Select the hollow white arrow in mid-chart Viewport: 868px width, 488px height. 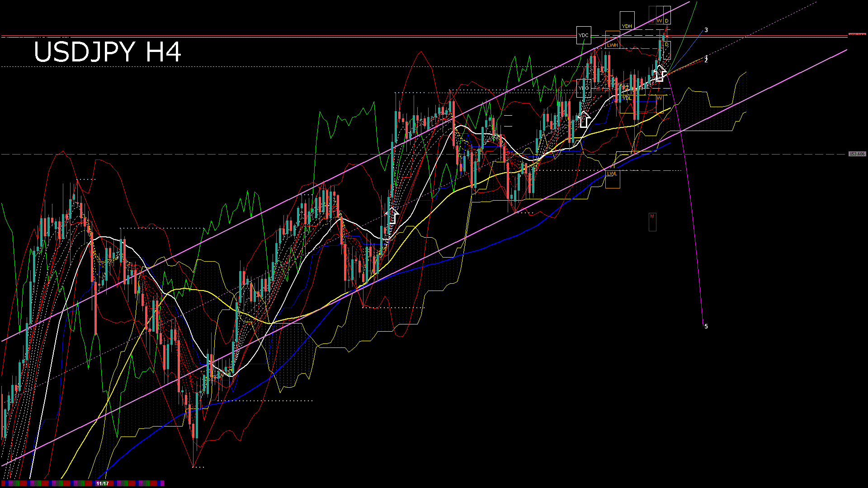[x=393, y=217]
